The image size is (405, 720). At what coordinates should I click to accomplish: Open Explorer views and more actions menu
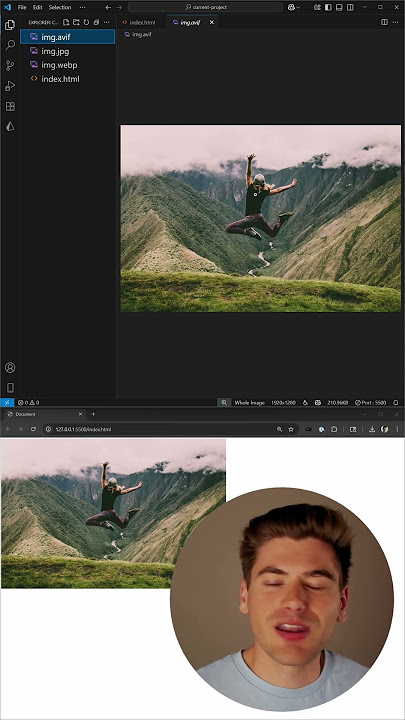[x=107, y=22]
